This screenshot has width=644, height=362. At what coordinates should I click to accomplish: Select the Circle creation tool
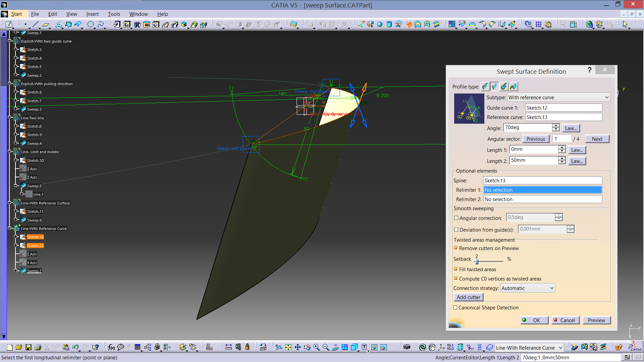[x=91, y=24]
